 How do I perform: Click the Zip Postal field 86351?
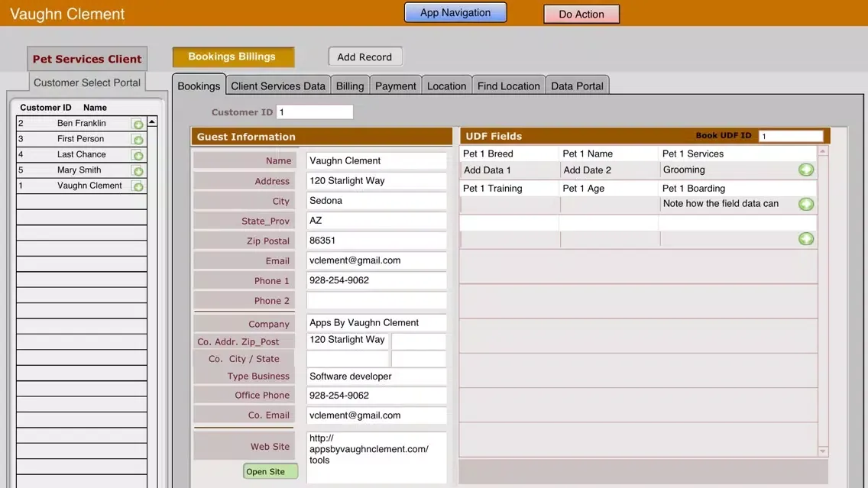coord(376,240)
